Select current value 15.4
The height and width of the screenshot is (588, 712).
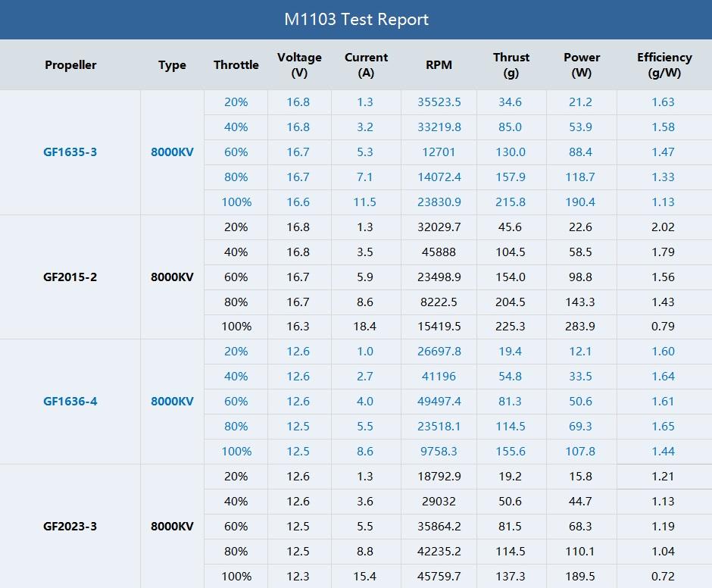click(x=364, y=576)
